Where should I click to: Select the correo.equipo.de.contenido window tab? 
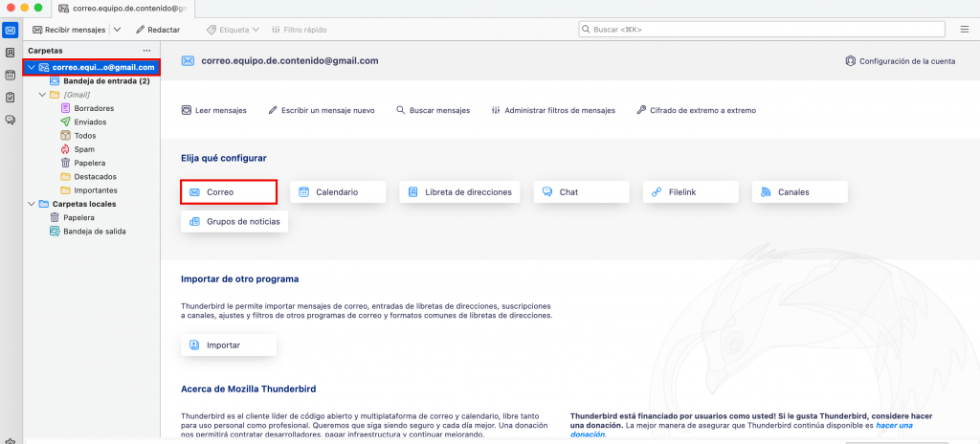(124, 9)
